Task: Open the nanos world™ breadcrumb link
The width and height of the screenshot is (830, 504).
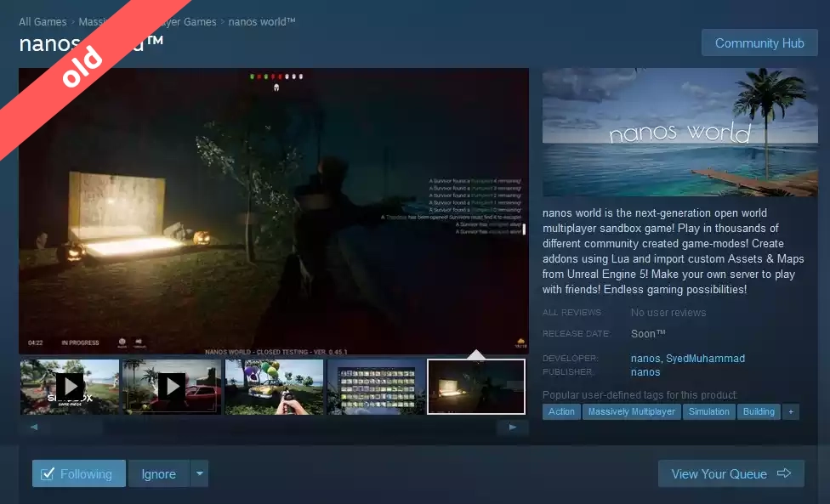Action: point(261,22)
